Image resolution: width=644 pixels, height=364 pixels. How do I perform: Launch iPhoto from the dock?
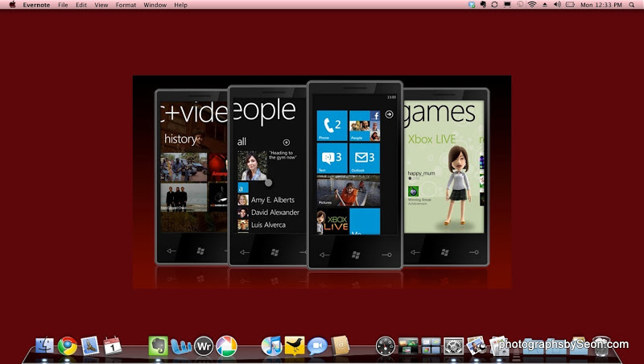pyautogui.click(x=477, y=345)
